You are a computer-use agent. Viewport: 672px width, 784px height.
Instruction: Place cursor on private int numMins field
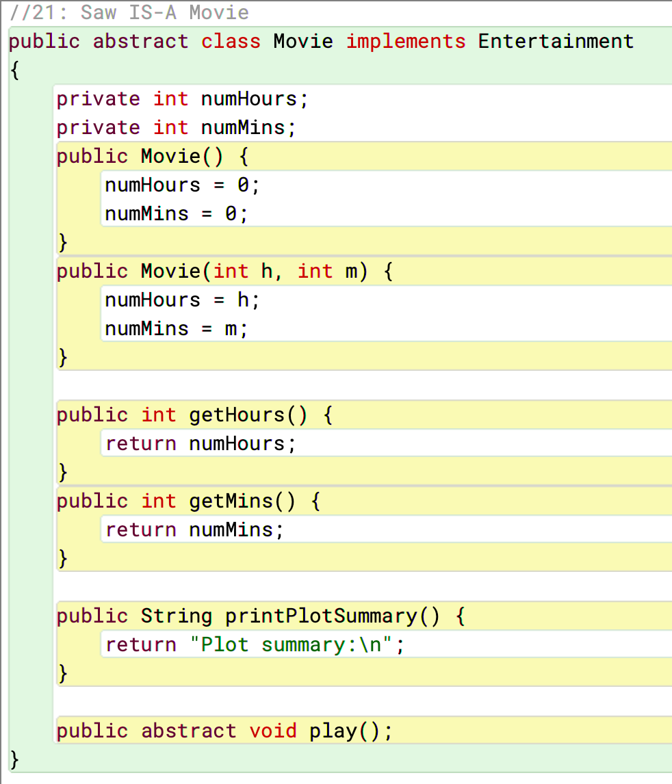click(x=176, y=127)
